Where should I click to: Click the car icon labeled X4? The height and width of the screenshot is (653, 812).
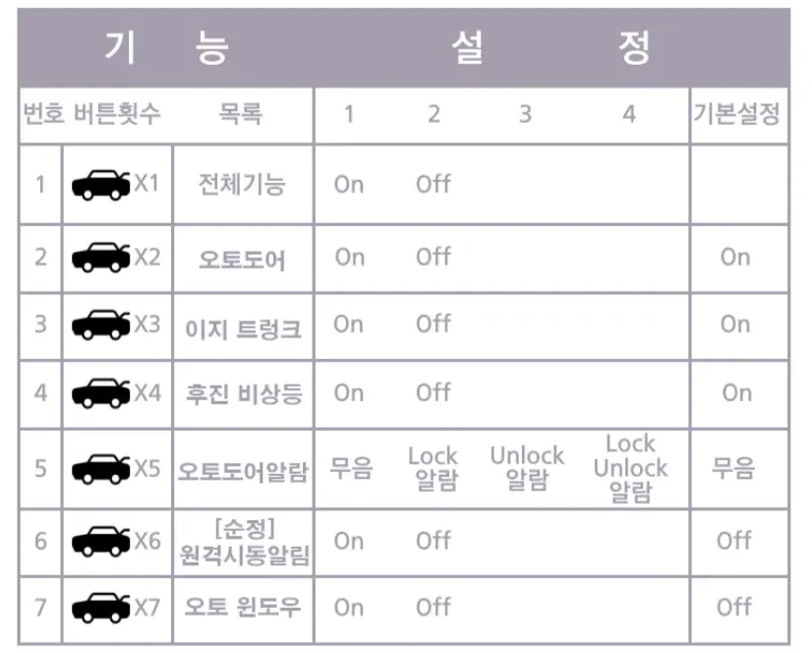(x=101, y=393)
